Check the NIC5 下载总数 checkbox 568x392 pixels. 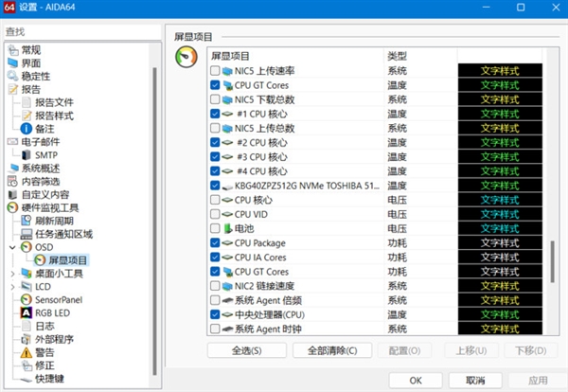click(215, 99)
